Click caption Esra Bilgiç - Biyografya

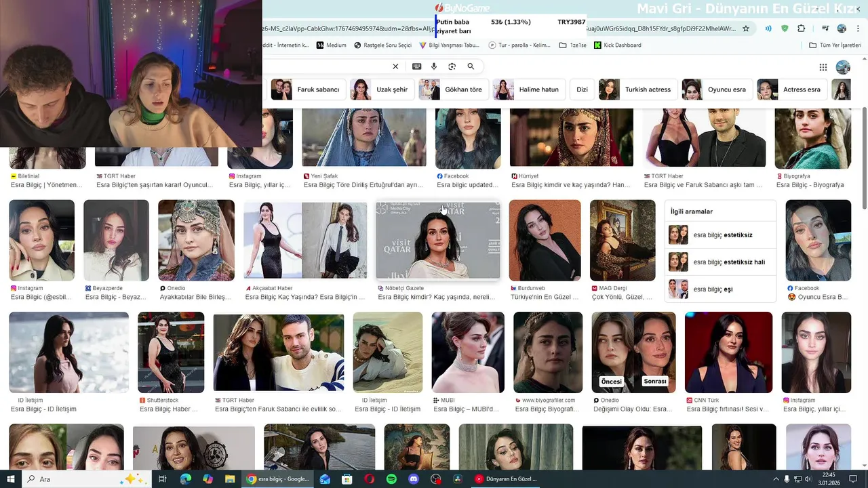tap(810, 185)
